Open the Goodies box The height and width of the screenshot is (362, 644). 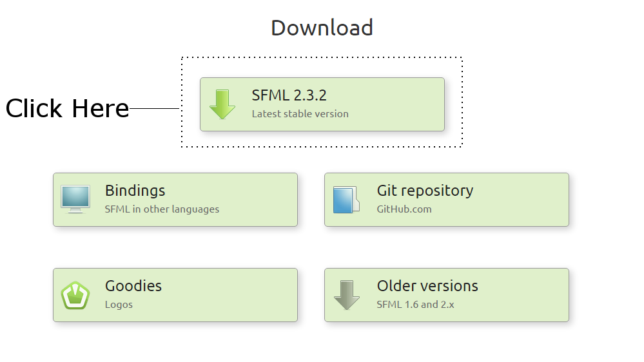(175, 295)
